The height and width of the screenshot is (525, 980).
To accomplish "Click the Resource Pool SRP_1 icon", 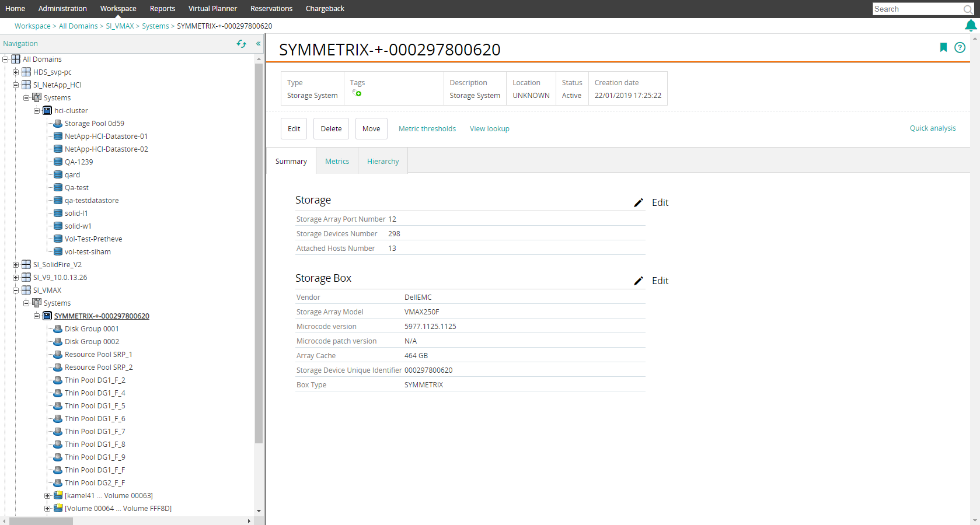I will (x=58, y=355).
